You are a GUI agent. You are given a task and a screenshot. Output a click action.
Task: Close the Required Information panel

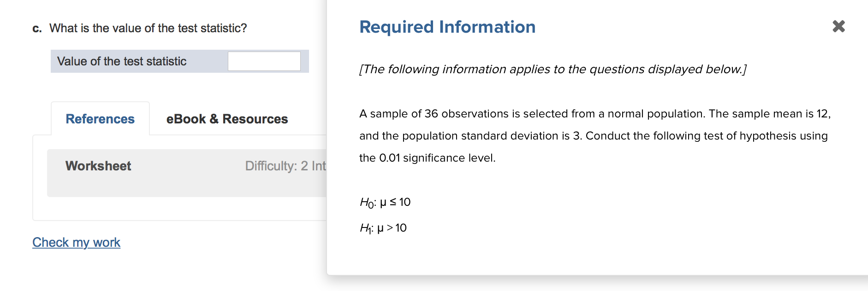point(839,26)
